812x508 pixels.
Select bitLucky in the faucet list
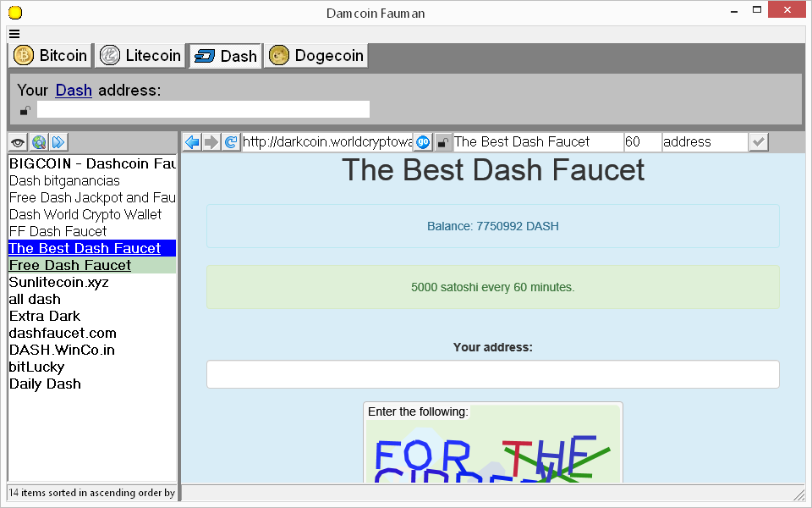[x=92, y=367]
